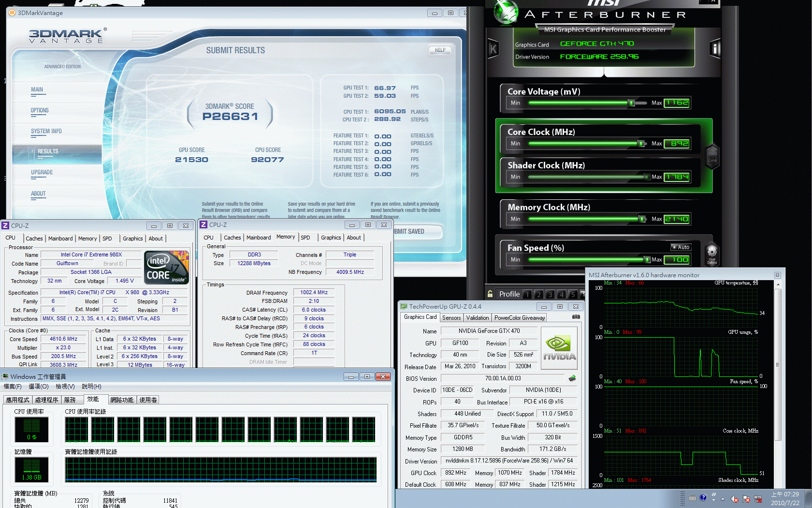Detach the Afterburner hardware monitor window
The height and width of the screenshot is (508, 812).
pos(778,275)
